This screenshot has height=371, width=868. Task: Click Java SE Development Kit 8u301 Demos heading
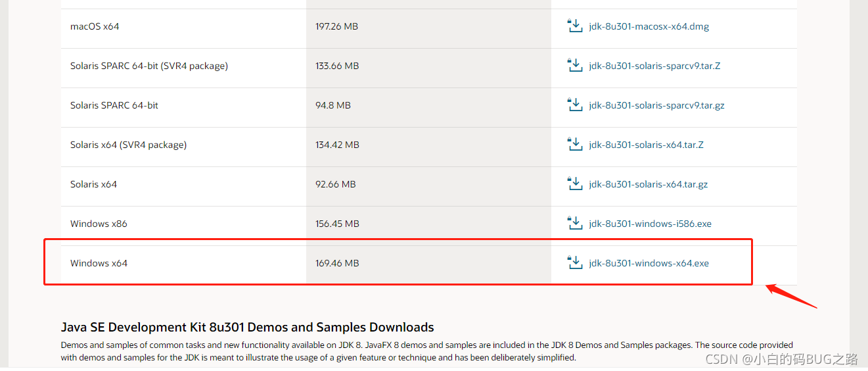coord(247,328)
